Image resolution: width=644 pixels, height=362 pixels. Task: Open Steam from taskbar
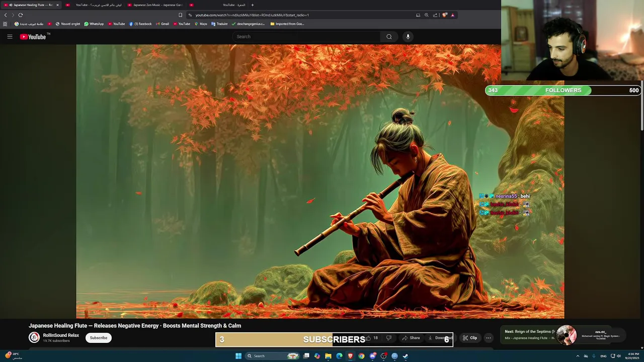coord(406,356)
